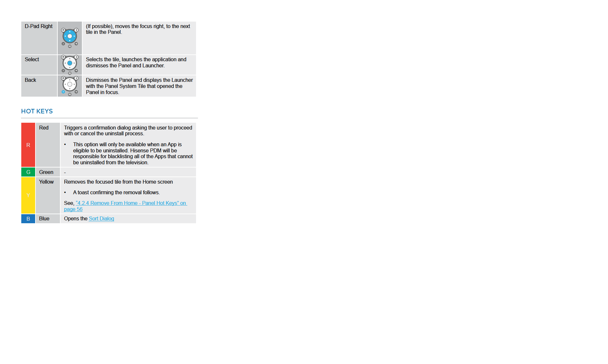
Task: Click the 'Yellow' key name cell
Action: tap(48, 195)
